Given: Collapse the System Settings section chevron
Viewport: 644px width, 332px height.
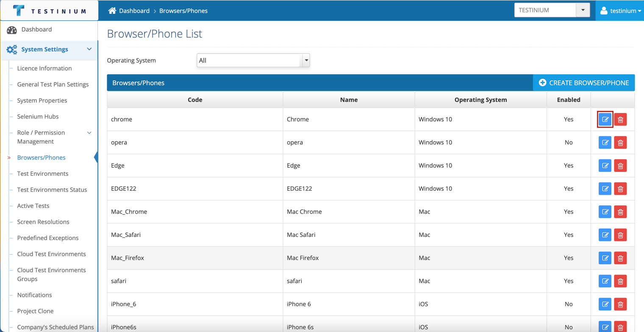Looking at the screenshot, I should point(89,50).
